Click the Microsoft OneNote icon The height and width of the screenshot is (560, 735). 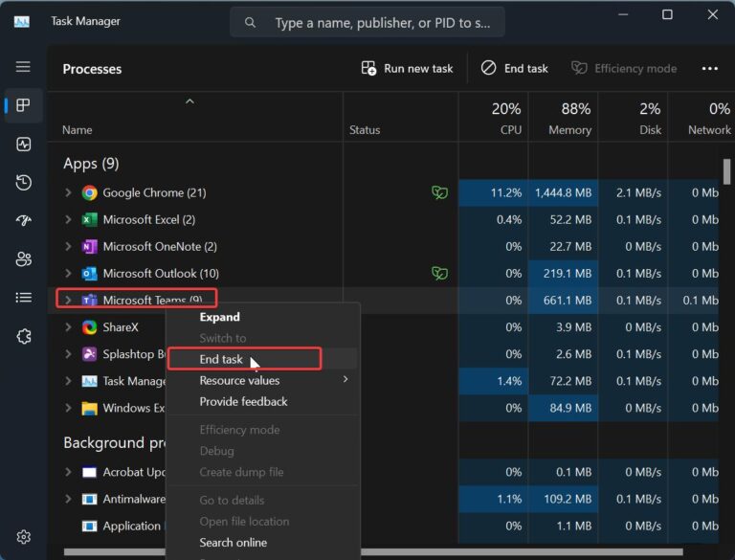tap(89, 246)
